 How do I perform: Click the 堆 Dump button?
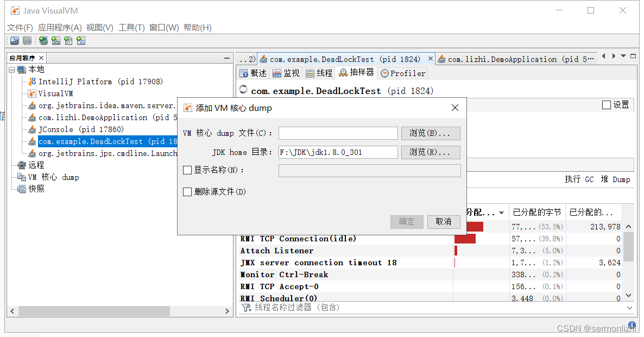coord(615,179)
